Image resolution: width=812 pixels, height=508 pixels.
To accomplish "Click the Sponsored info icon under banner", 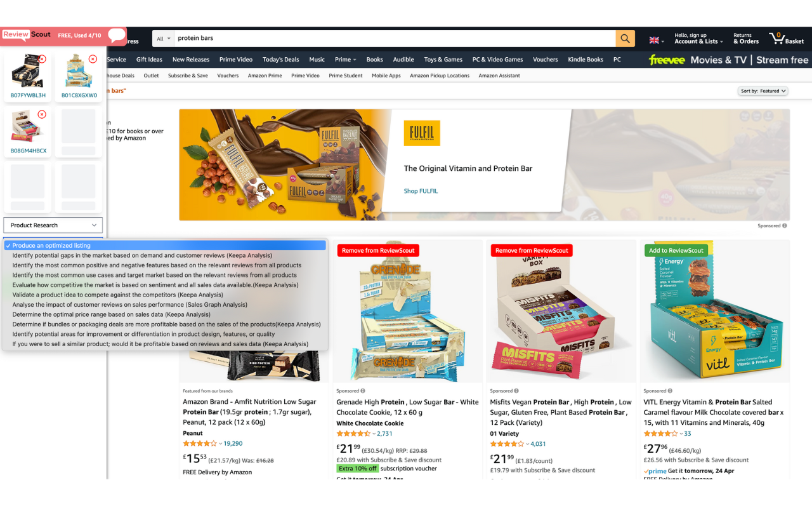I will (785, 225).
